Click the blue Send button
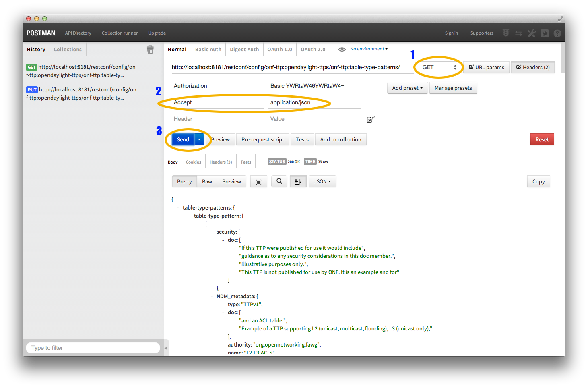 [x=183, y=139]
